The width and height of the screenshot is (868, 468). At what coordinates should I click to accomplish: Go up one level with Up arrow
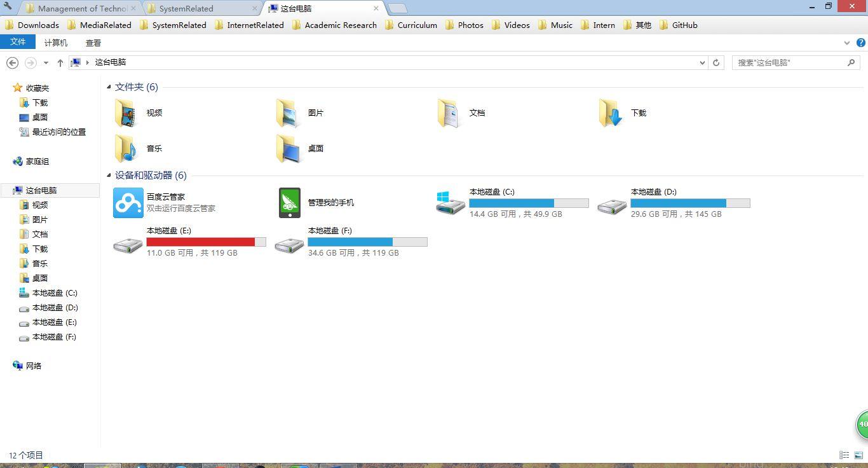pyautogui.click(x=60, y=62)
